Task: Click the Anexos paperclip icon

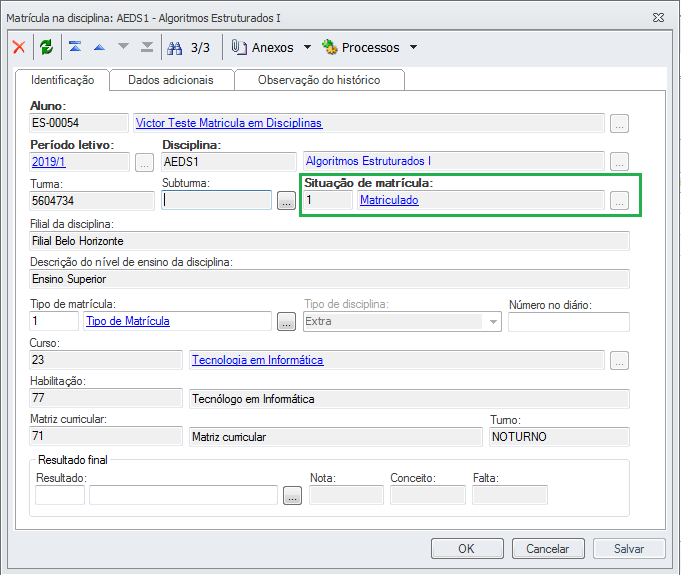Action: [239, 47]
